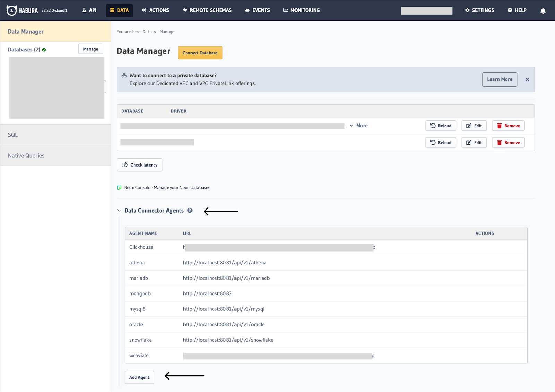
Task: Click the Hasura logo icon
Action: pyautogui.click(x=11, y=10)
